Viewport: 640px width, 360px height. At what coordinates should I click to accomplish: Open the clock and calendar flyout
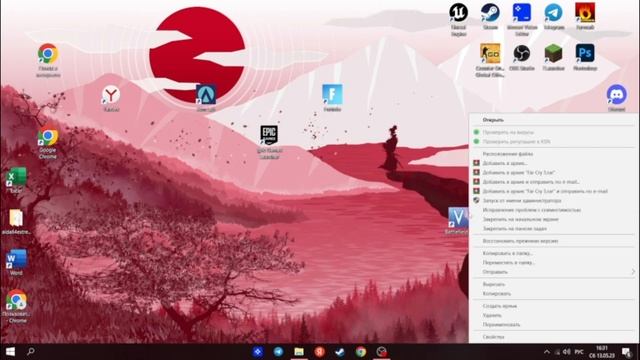(x=602, y=351)
